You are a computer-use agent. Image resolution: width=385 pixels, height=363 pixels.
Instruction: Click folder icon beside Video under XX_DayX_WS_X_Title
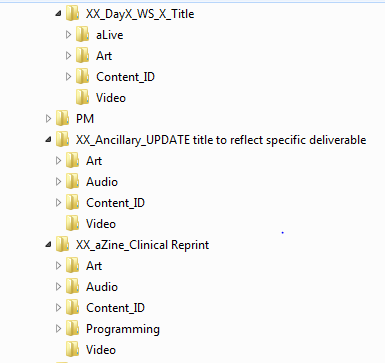click(x=82, y=98)
